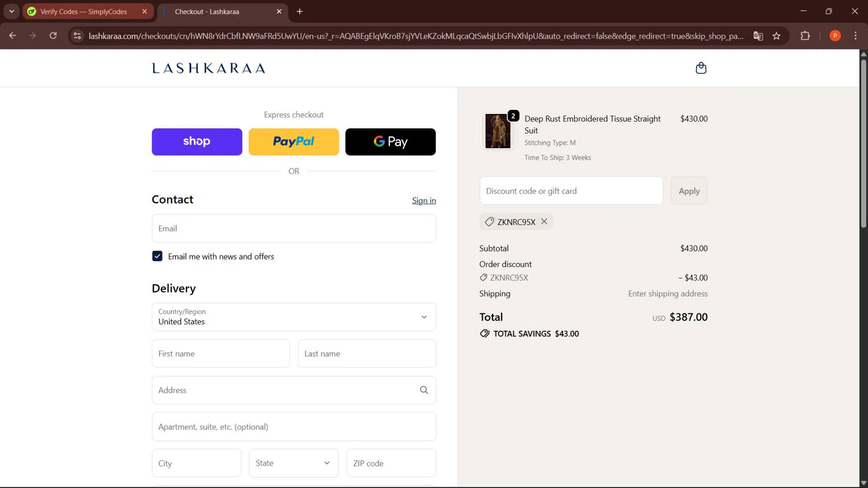Click the address search magnifier icon
The image size is (868, 488).
click(x=424, y=390)
